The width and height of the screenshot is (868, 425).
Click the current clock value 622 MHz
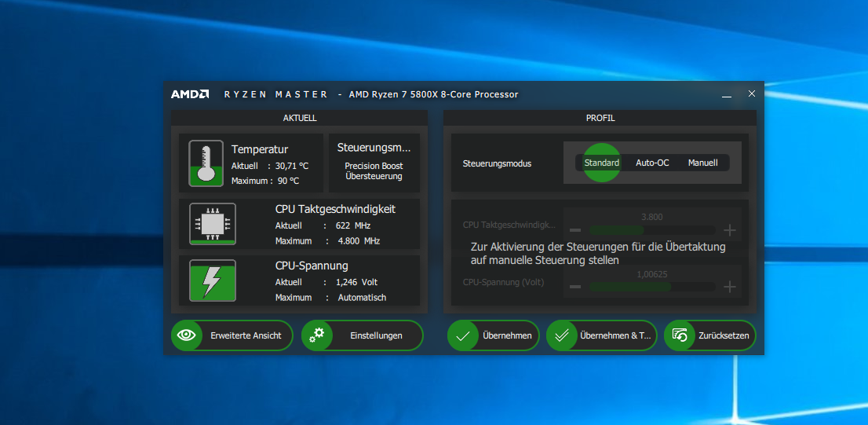click(352, 225)
